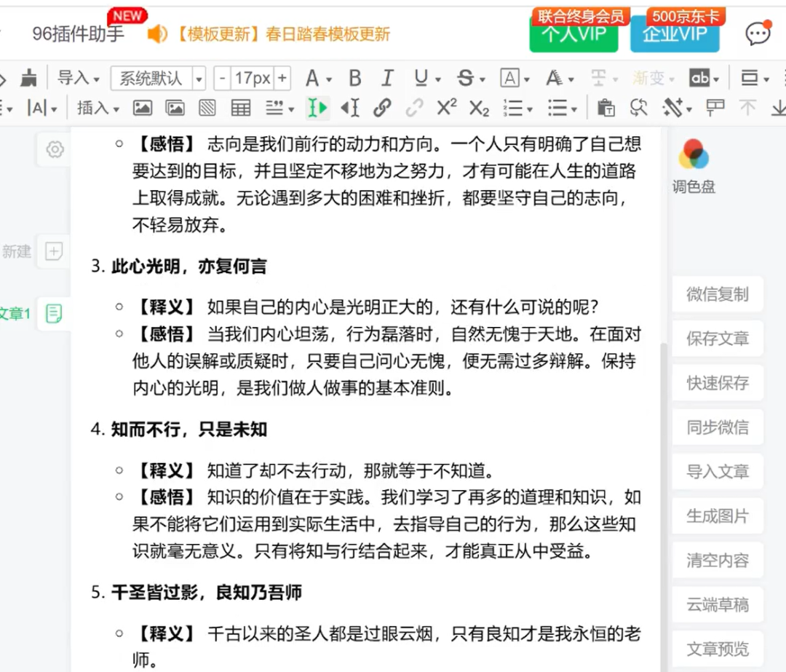The width and height of the screenshot is (786, 672).
Task: Click the 快速保存 quick save button
Action: [x=718, y=383]
